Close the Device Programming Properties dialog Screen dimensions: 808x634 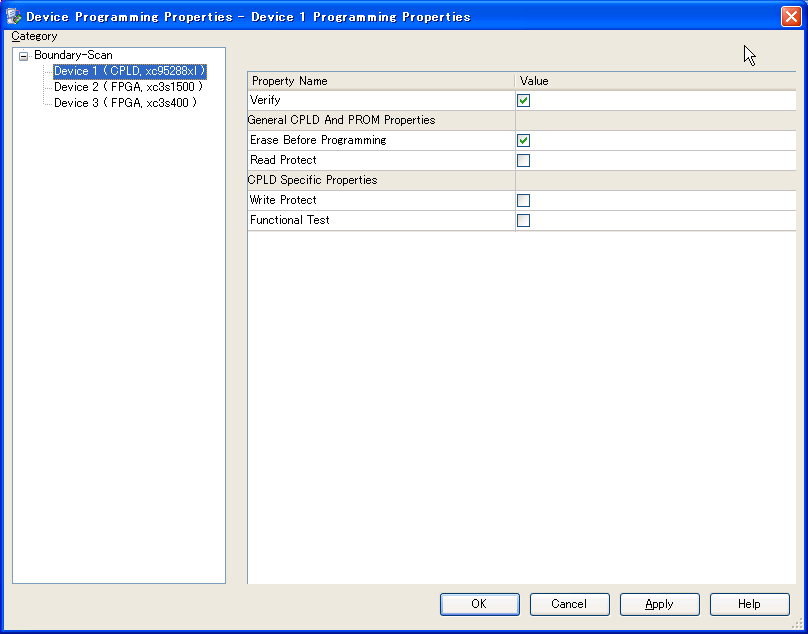789,16
